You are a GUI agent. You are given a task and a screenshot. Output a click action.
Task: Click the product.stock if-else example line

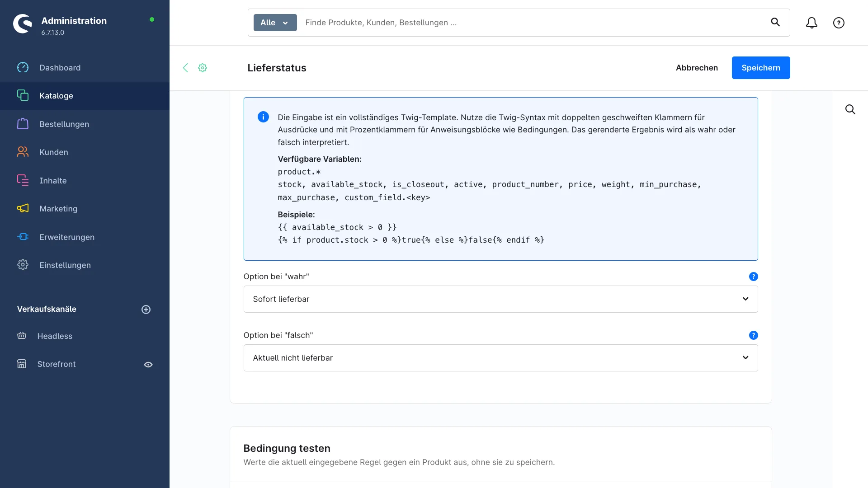[411, 240]
